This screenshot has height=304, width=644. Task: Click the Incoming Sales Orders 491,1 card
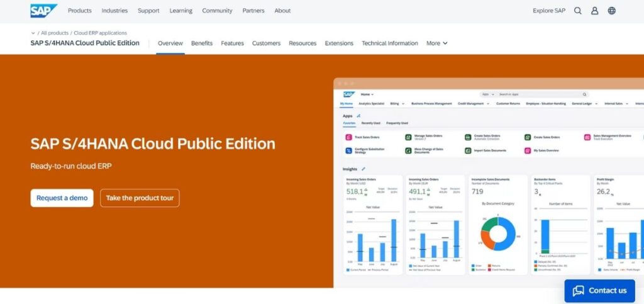click(435, 225)
